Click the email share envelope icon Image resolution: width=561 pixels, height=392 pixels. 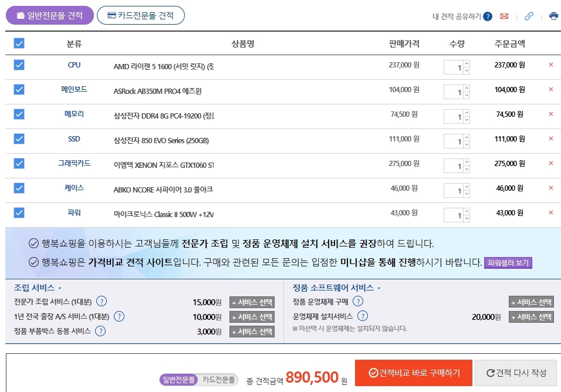[x=504, y=16]
